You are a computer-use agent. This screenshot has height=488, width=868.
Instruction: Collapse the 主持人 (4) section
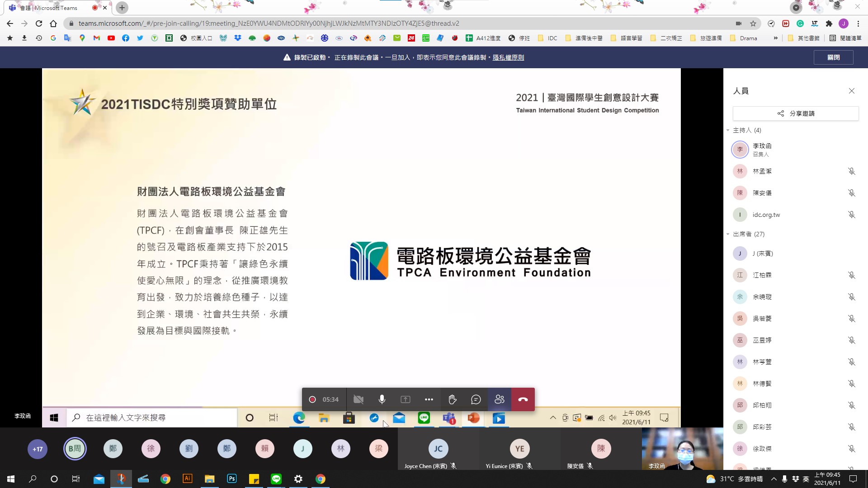tap(728, 130)
